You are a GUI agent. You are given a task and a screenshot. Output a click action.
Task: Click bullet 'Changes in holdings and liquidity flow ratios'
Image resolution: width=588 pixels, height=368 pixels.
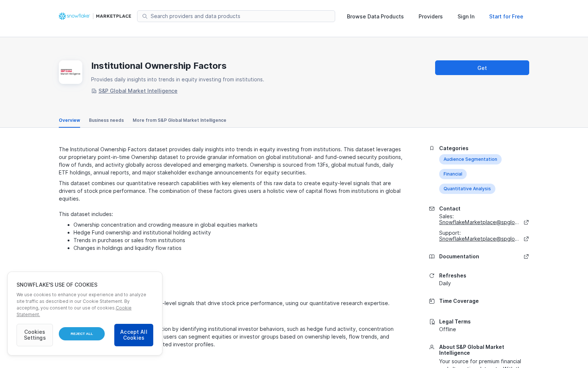(x=128, y=248)
